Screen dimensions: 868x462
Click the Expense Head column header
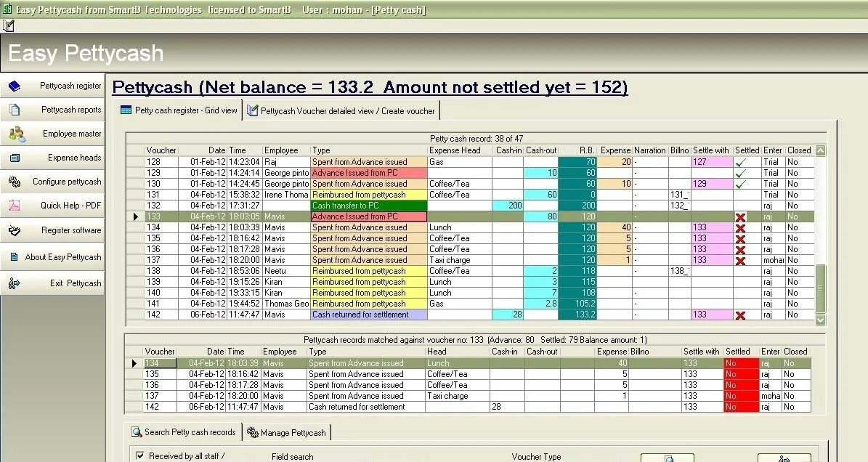(x=460, y=150)
